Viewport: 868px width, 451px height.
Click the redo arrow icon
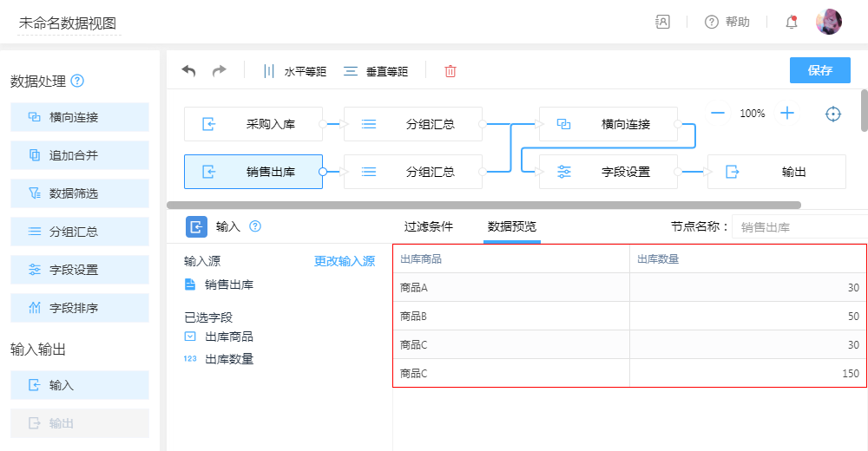pos(219,71)
